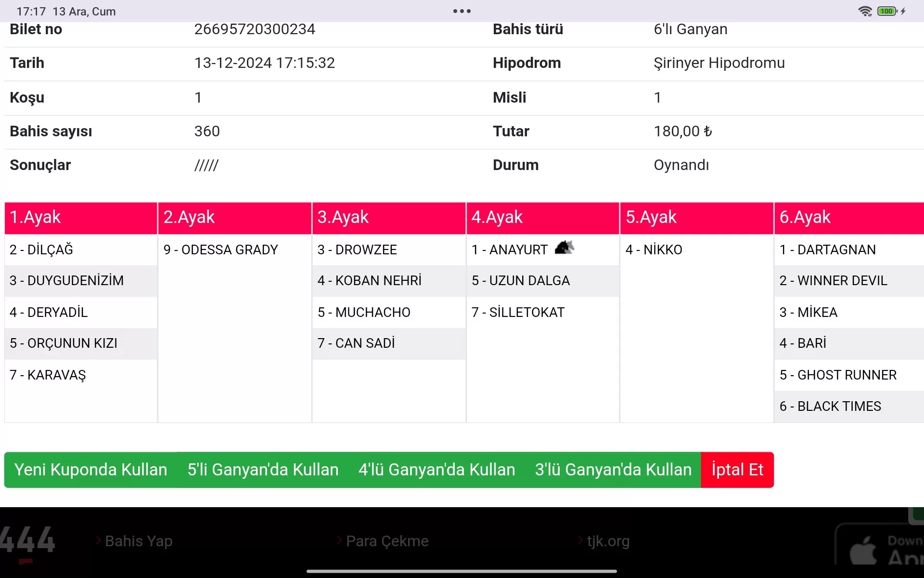Visit the tjk.org footer link
The image size is (924, 578).
point(608,541)
